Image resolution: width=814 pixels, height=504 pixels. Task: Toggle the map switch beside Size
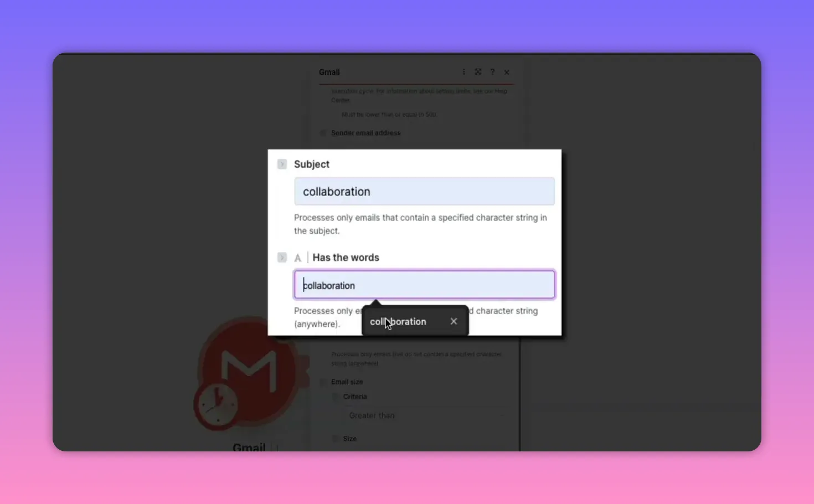tap(335, 439)
